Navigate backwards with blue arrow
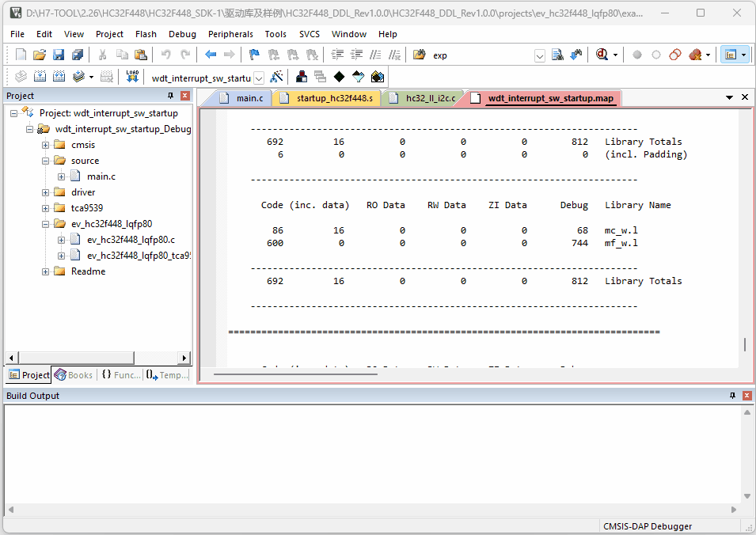This screenshot has height=535, width=756. tap(211, 55)
